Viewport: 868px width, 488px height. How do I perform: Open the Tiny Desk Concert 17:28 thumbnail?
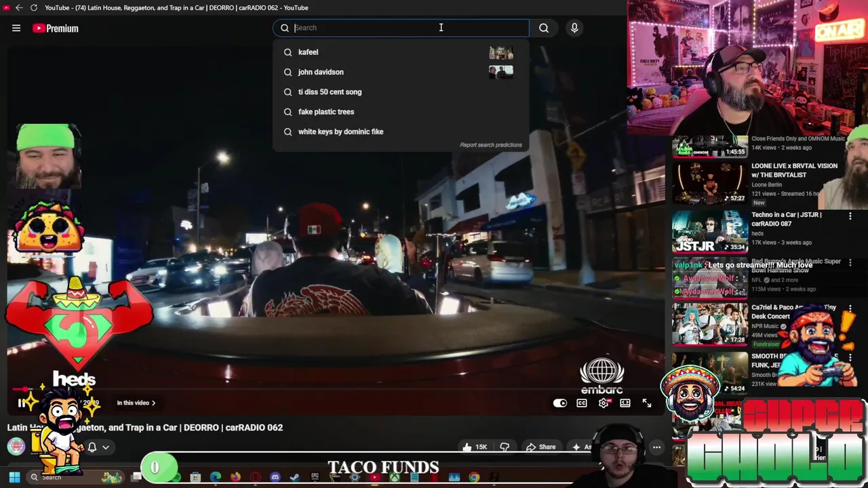point(709,324)
